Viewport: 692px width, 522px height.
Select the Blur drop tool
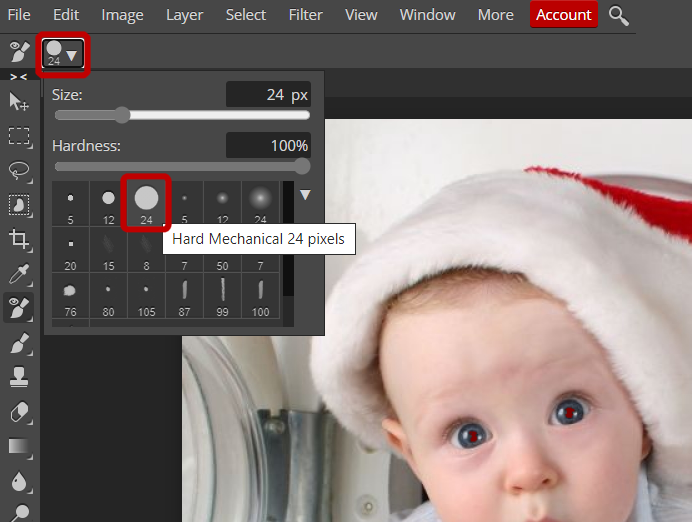coord(19,481)
